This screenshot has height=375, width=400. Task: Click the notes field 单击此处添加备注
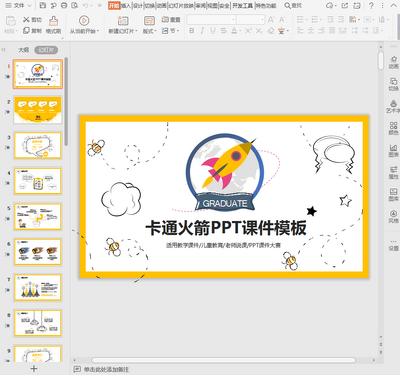106,369
